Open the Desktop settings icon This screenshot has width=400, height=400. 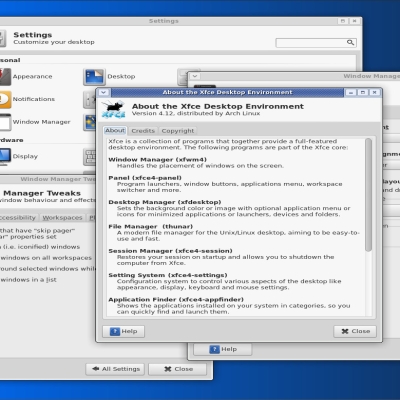coord(94,77)
